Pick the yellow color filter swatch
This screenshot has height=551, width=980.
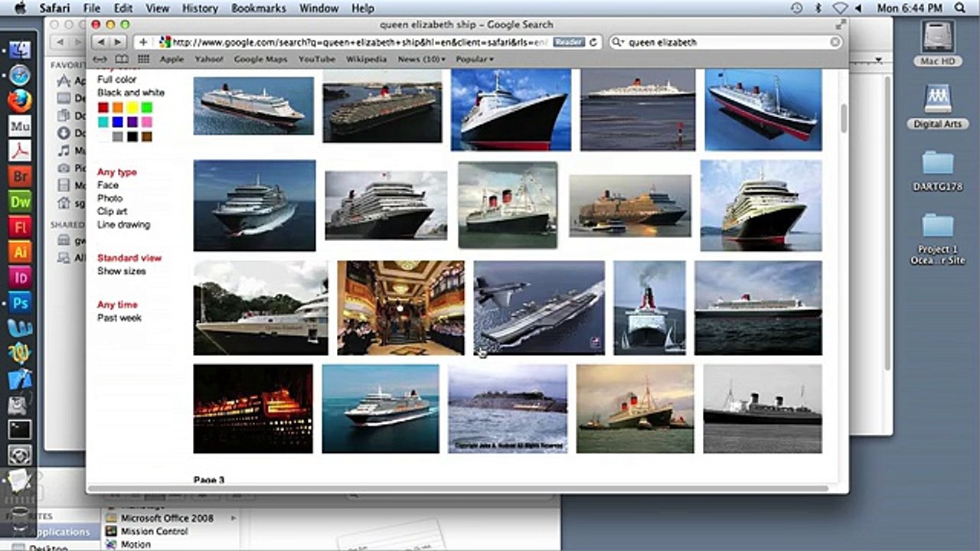pos(132,108)
